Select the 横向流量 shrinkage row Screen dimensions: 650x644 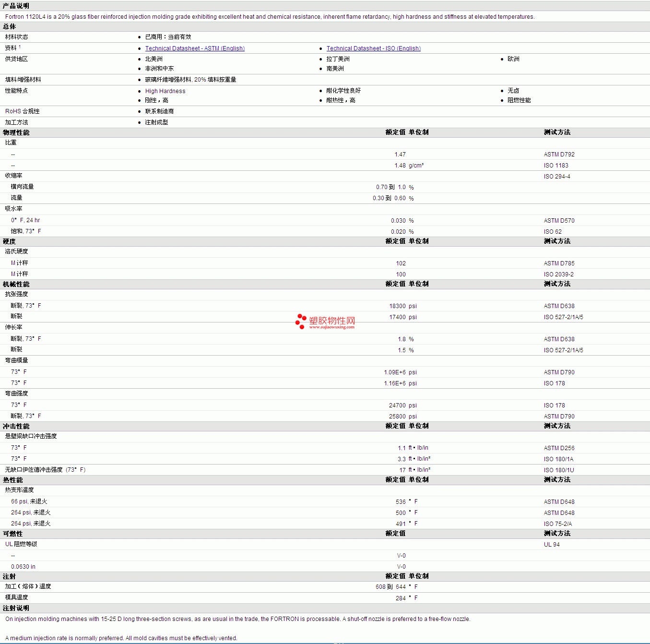coord(325,187)
